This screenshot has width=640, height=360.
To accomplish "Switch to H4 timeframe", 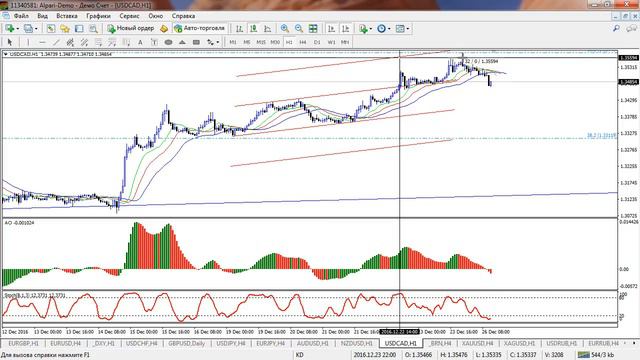I will pyautogui.click(x=303, y=42).
